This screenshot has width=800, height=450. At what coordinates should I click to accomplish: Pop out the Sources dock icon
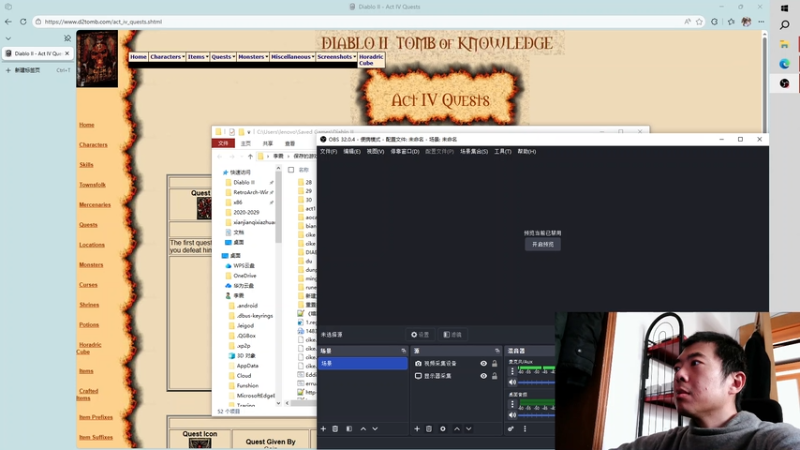(x=497, y=351)
